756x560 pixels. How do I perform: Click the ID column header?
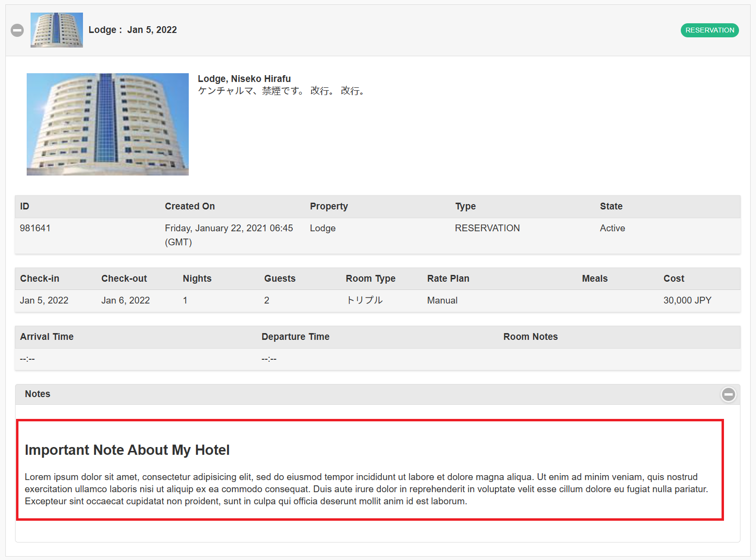coord(25,207)
